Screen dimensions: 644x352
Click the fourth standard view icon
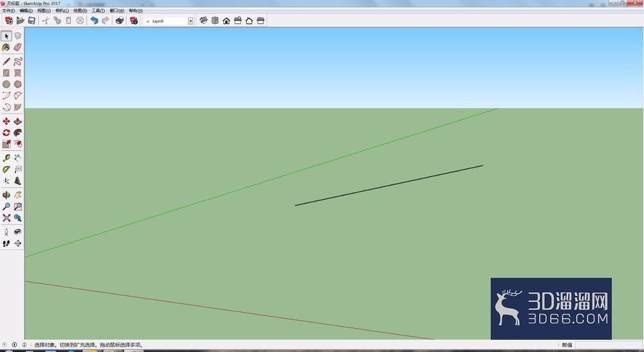[238, 21]
